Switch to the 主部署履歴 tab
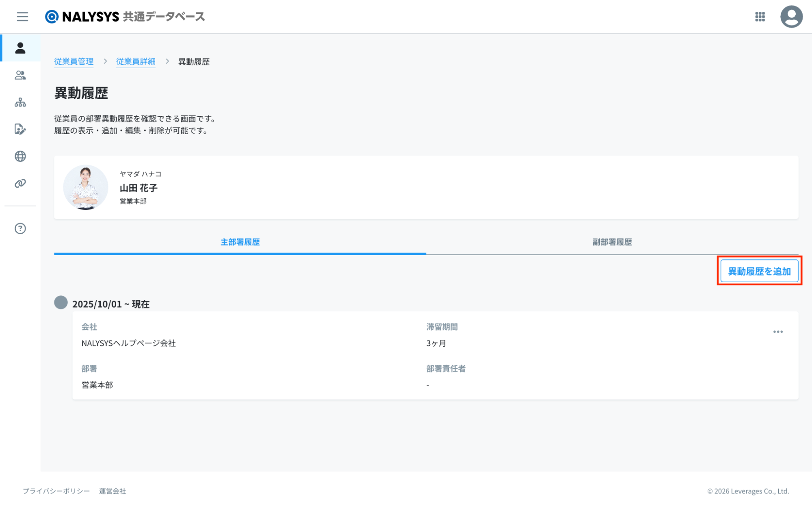This screenshot has height=508, width=812. click(x=240, y=242)
